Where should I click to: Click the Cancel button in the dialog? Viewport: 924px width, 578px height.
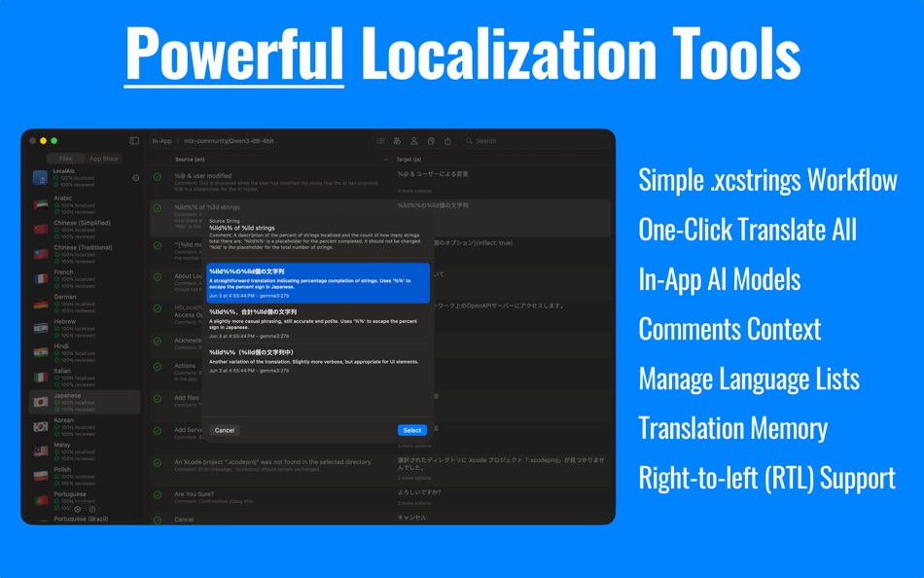pos(225,429)
